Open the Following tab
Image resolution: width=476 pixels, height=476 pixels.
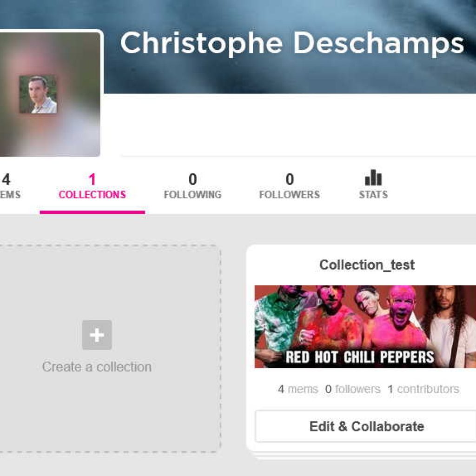click(x=193, y=186)
